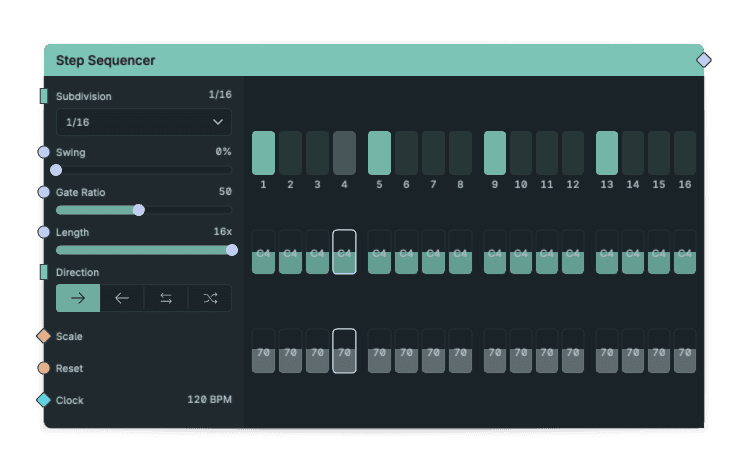
Task: Open the 1/16 subdivision dropdown
Action: pos(144,122)
